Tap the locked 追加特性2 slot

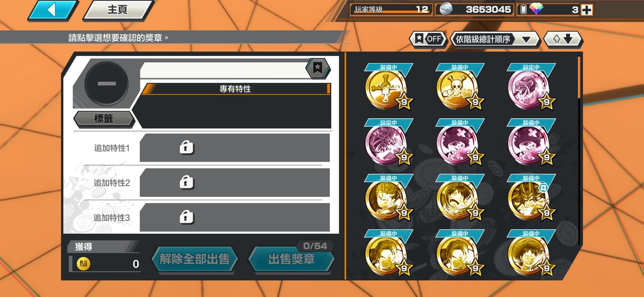[235, 182]
